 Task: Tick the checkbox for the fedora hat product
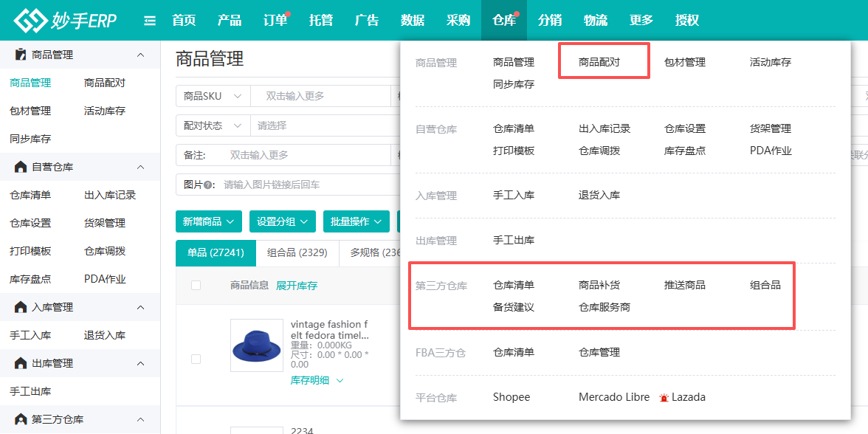[196, 359]
